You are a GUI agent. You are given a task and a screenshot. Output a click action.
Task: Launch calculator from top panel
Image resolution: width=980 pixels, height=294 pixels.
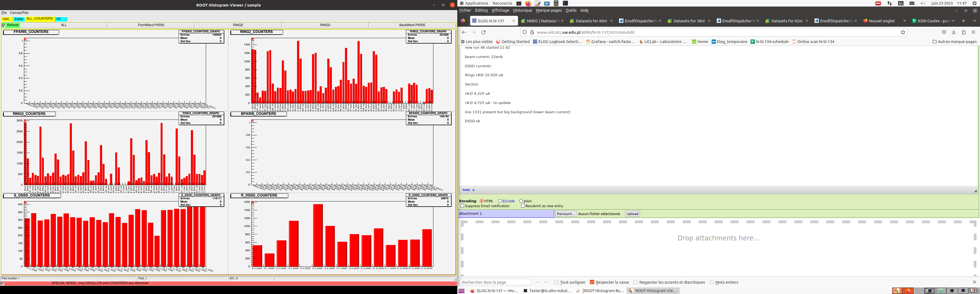[x=556, y=4]
